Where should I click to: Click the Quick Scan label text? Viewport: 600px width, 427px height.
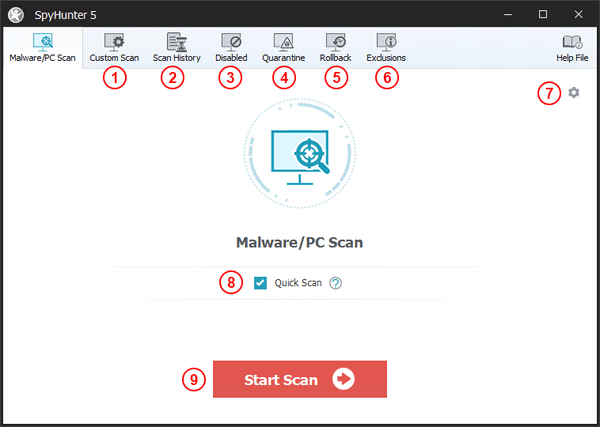298,283
